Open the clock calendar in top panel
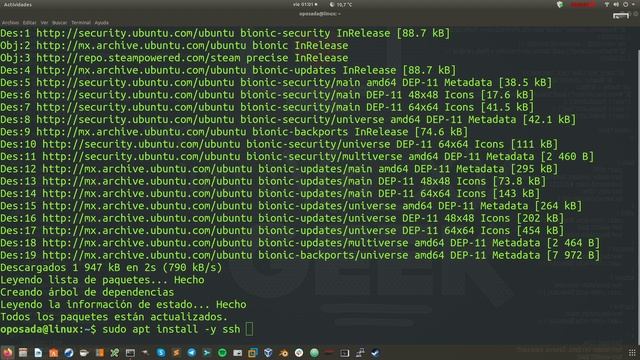 (305, 4)
